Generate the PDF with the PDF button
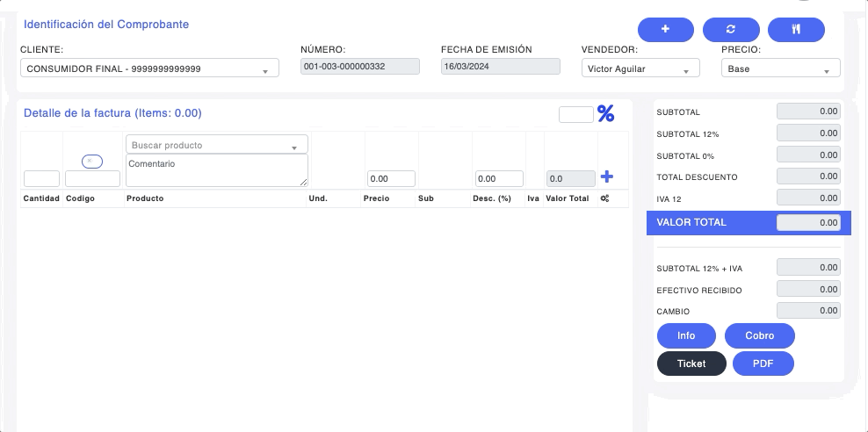Image resolution: width=868 pixels, height=432 pixels. 763,364
